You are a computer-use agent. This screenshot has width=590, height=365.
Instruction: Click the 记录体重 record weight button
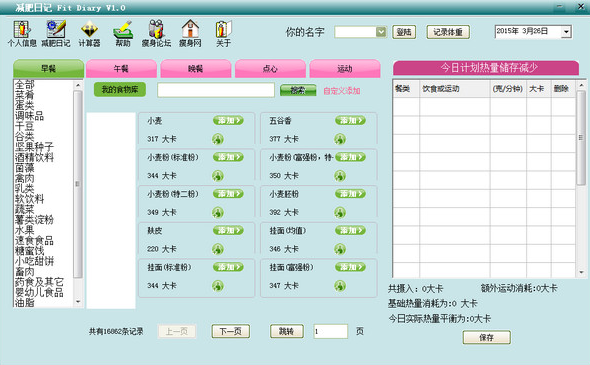tap(448, 32)
